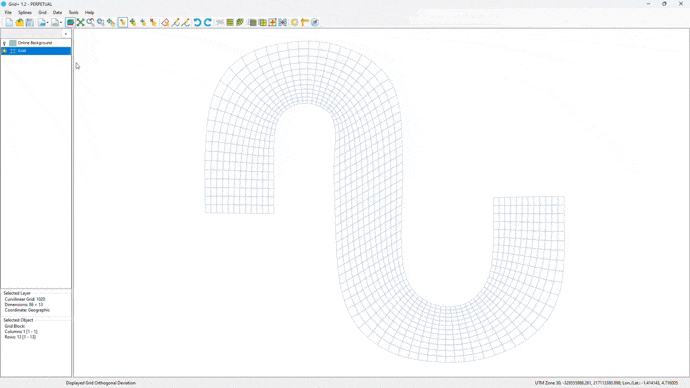Open the Splines menu
Screen dimensions: 690x388
pyautogui.click(x=25, y=12)
